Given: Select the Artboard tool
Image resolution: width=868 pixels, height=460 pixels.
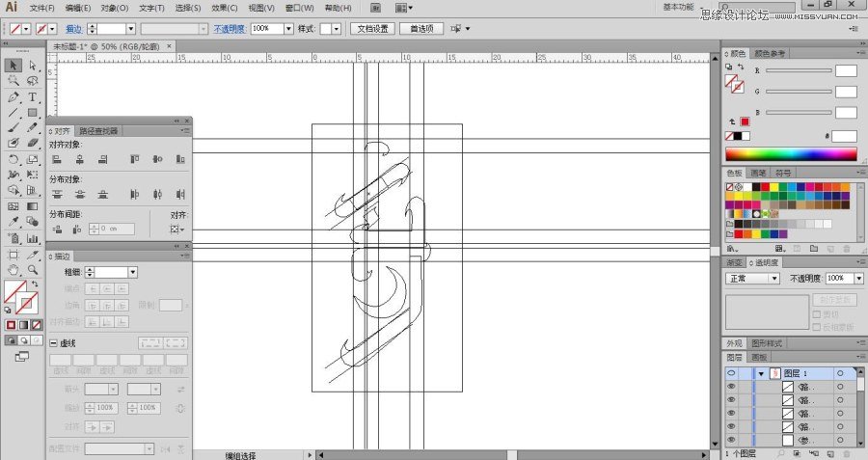Looking at the screenshot, I should [14, 255].
